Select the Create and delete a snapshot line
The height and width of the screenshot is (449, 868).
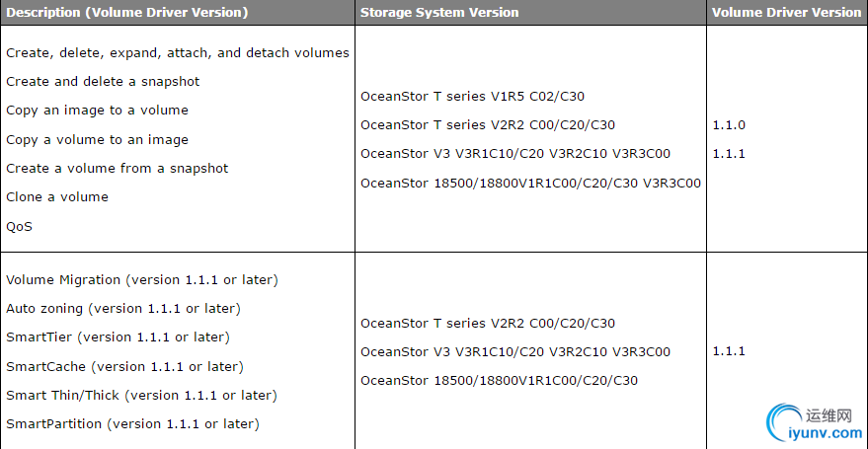click(103, 82)
